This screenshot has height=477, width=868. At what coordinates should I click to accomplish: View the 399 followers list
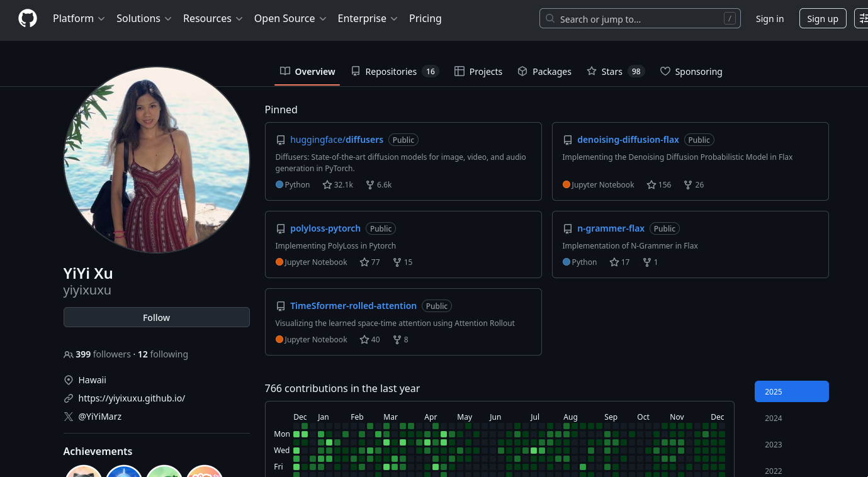(x=103, y=354)
